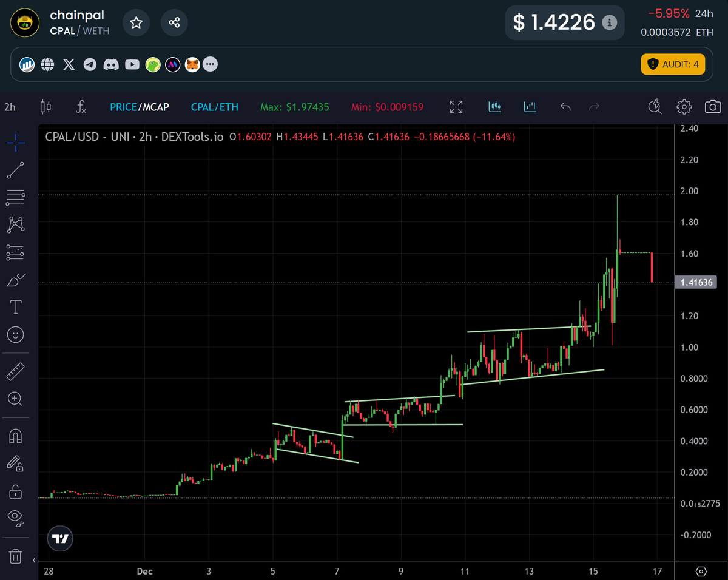Select the Fibonacci retracement tool
The image size is (728, 580).
[16, 197]
